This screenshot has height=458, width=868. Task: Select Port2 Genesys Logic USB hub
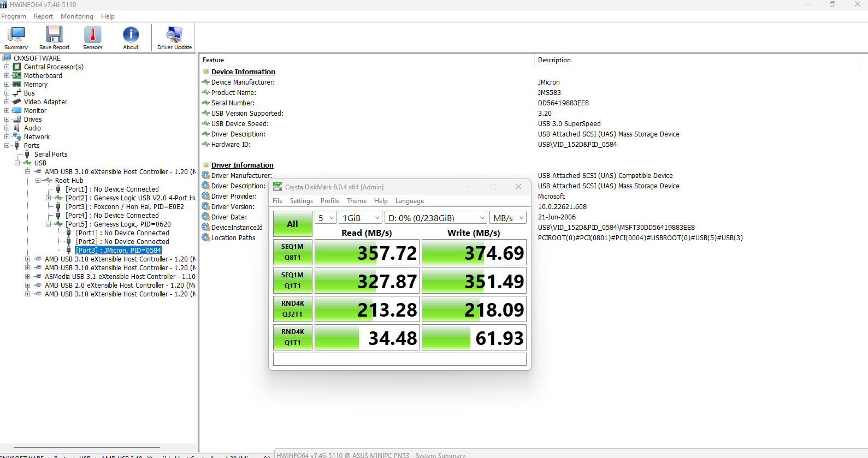[131, 198]
